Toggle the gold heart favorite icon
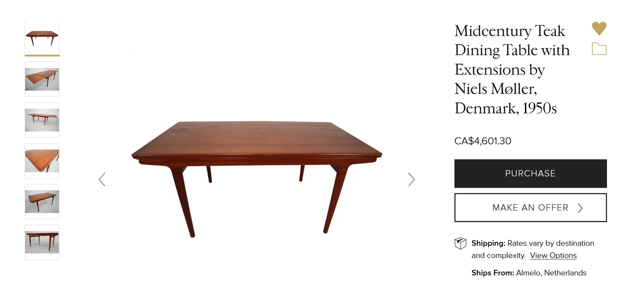This screenshot has width=644, height=289. tap(599, 28)
